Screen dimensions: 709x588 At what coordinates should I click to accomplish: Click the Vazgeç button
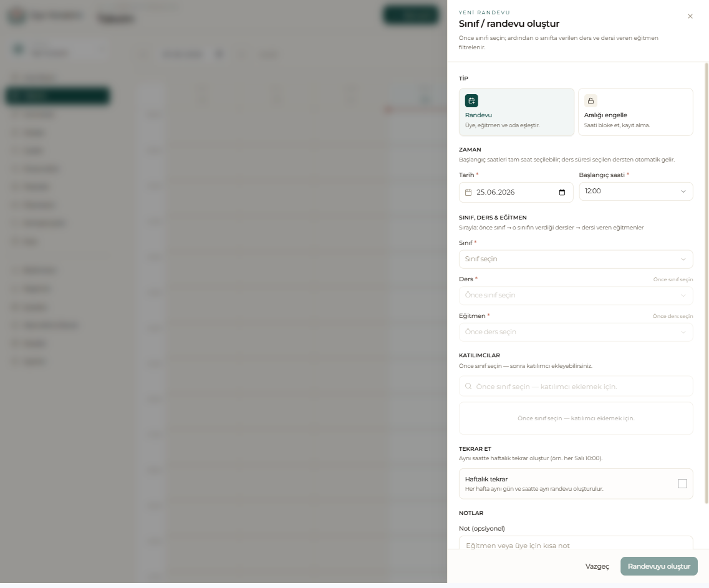click(597, 566)
